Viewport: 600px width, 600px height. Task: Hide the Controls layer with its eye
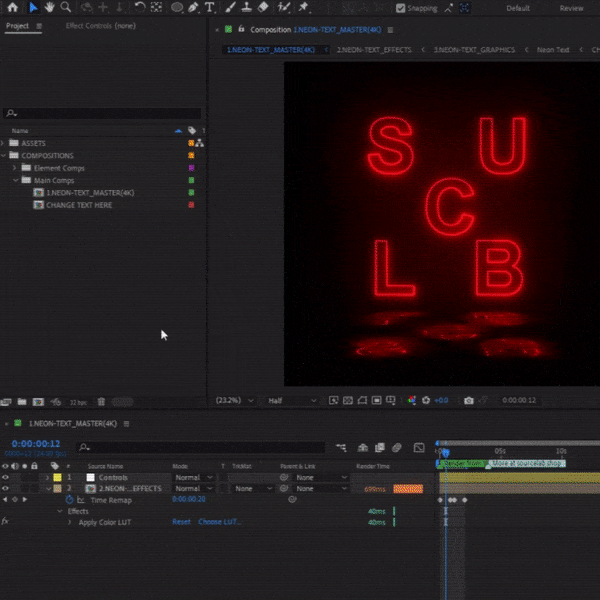pos(6,477)
